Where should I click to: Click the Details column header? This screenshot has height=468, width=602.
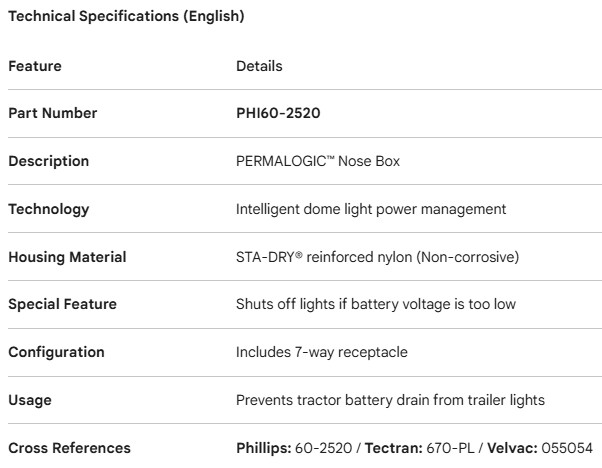[259, 66]
